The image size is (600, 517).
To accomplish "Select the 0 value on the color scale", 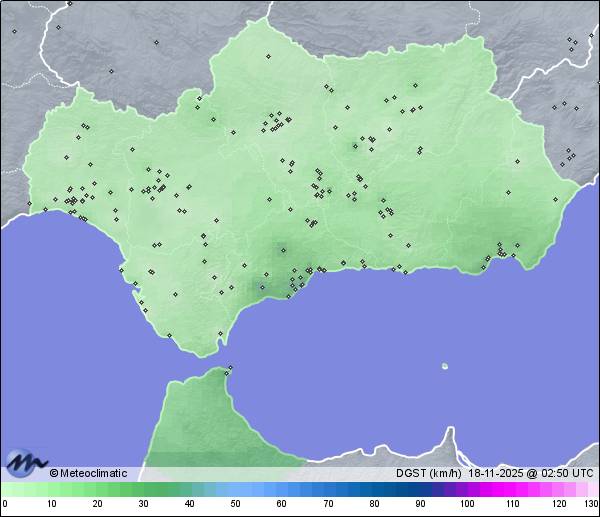I will (x=5, y=503).
